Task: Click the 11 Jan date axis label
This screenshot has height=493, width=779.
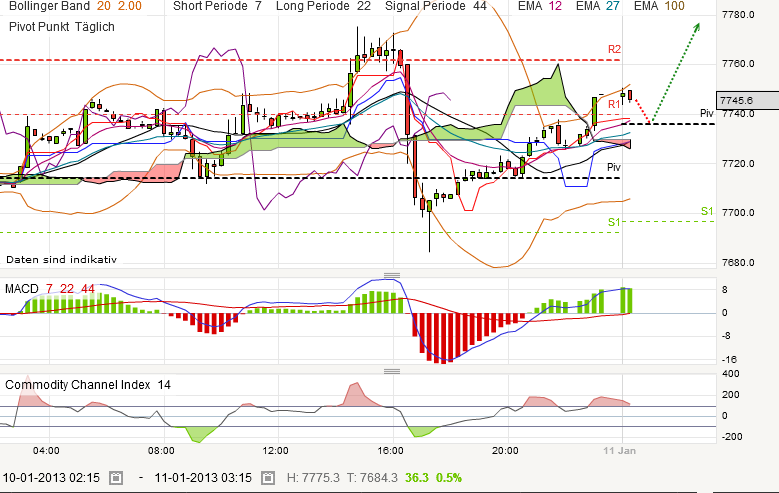Action: pyautogui.click(x=620, y=451)
